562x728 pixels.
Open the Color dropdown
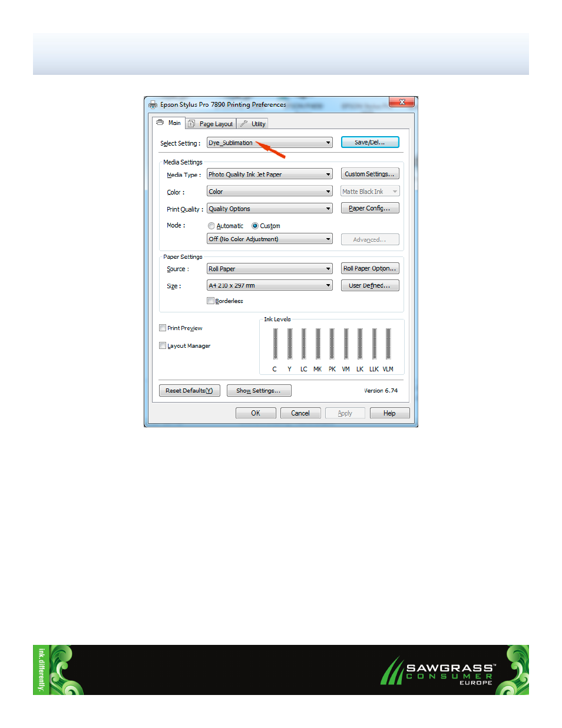click(x=270, y=192)
